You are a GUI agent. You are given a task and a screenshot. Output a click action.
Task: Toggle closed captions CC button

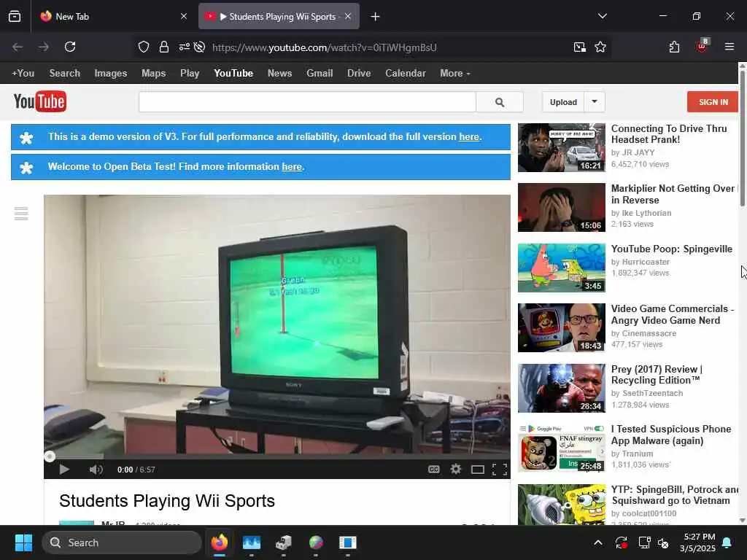tap(433, 470)
